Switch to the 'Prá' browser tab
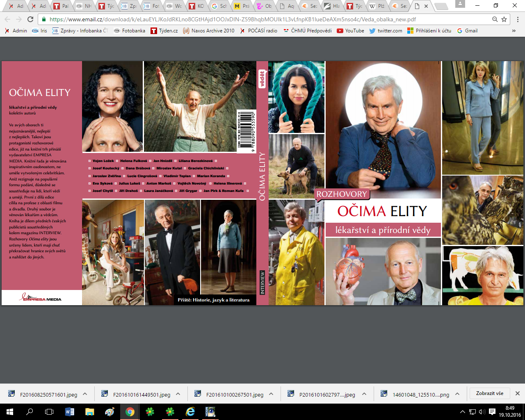This screenshot has height=420, width=525. (242, 6)
